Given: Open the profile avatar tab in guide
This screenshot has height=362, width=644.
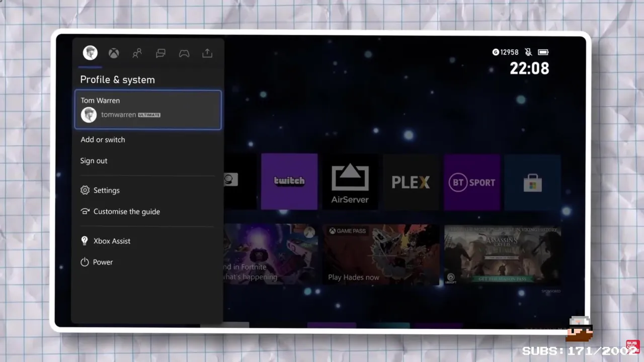Looking at the screenshot, I should point(90,53).
